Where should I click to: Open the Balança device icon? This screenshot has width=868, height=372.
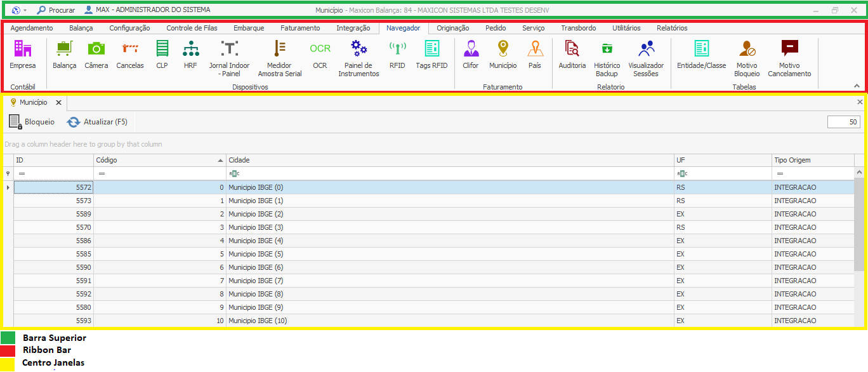coord(64,55)
